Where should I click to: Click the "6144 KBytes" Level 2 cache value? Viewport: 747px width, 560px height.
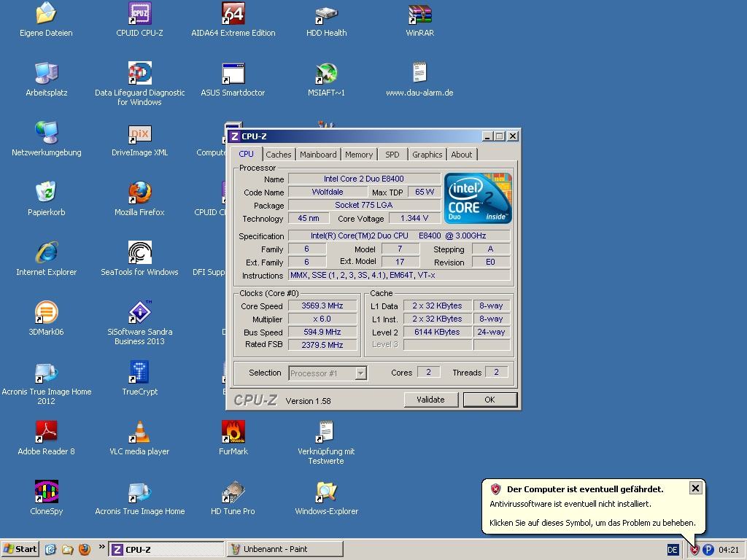click(x=438, y=332)
